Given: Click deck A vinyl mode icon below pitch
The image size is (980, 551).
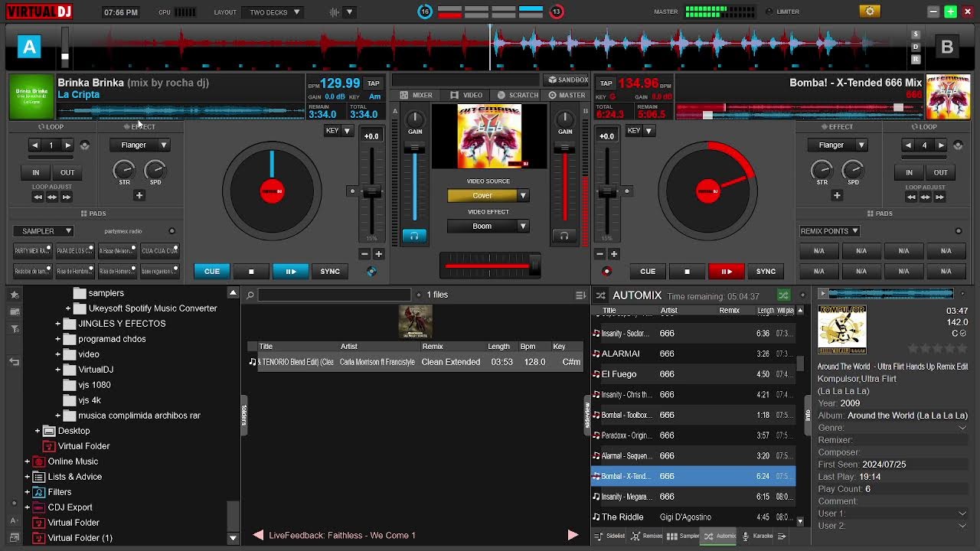Looking at the screenshot, I should pyautogui.click(x=371, y=271).
